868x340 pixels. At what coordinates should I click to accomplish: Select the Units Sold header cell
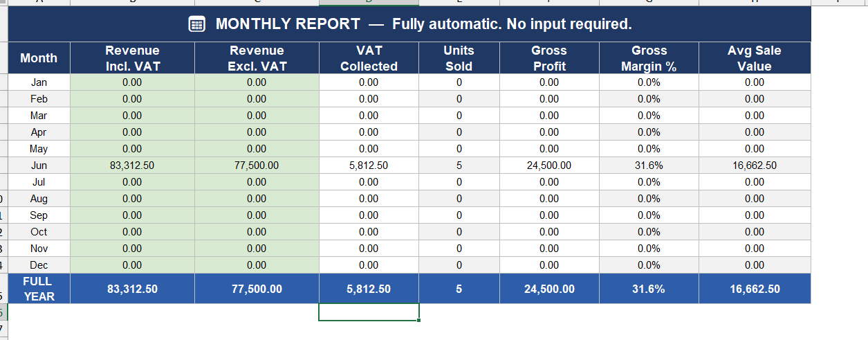459,58
